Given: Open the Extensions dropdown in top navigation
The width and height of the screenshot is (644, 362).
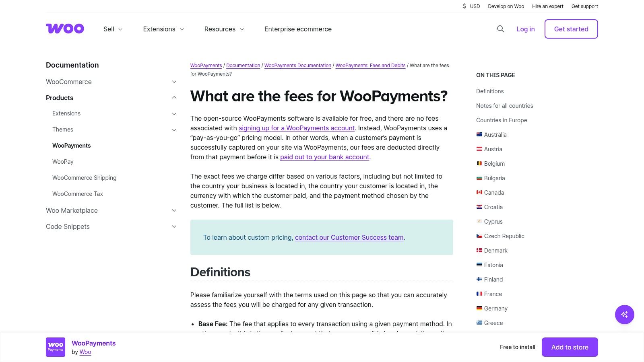Looking at the screenshot, I should (x=163, y=29).
